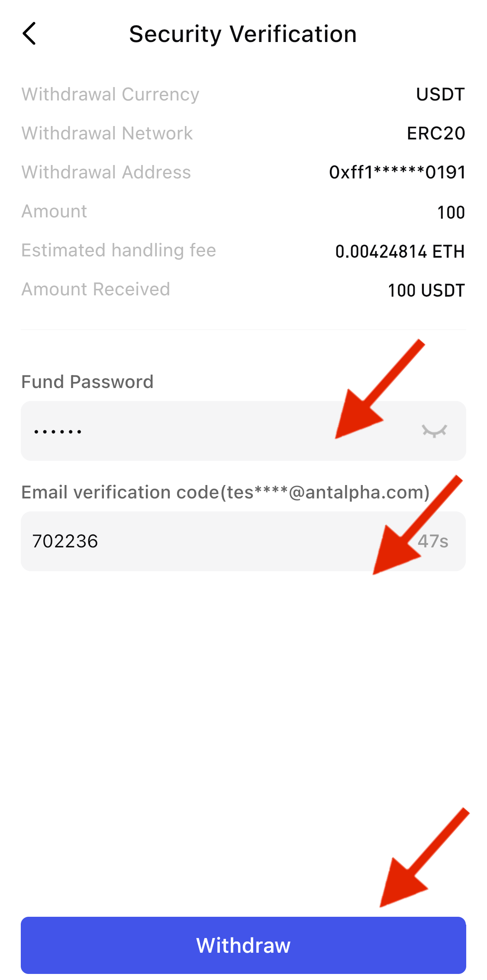Tap the Amount Received 100 USDT row
Viewport: 487px width, 980px height.
pyautogui.click(x=426, y=290)
